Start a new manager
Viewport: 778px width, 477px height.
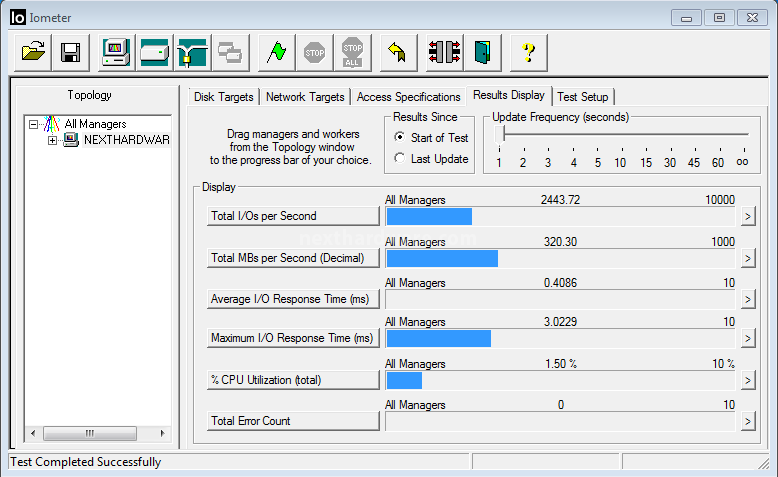tap(116, 53)
